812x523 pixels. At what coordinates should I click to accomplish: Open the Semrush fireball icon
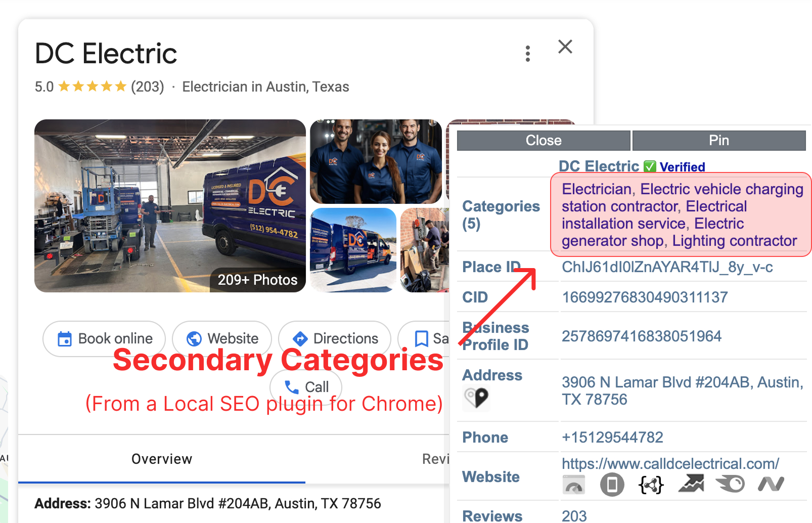730,484
